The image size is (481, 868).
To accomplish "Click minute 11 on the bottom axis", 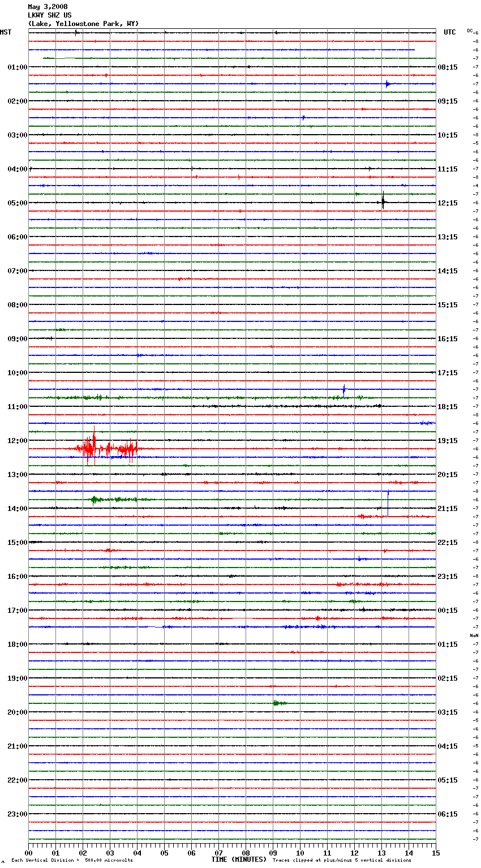I will [x=327, y=853].
